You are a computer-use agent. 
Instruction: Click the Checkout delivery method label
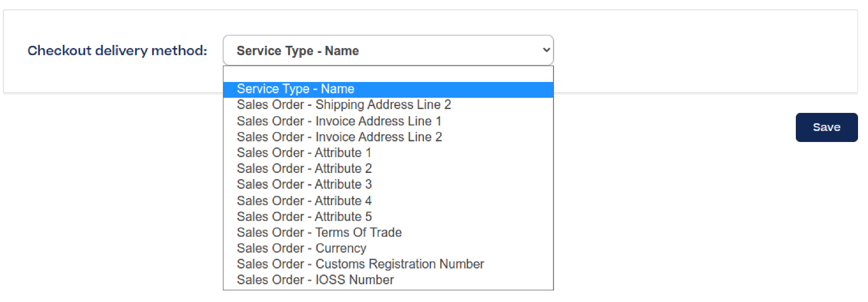pyautogui.click(x=118, y=50)
